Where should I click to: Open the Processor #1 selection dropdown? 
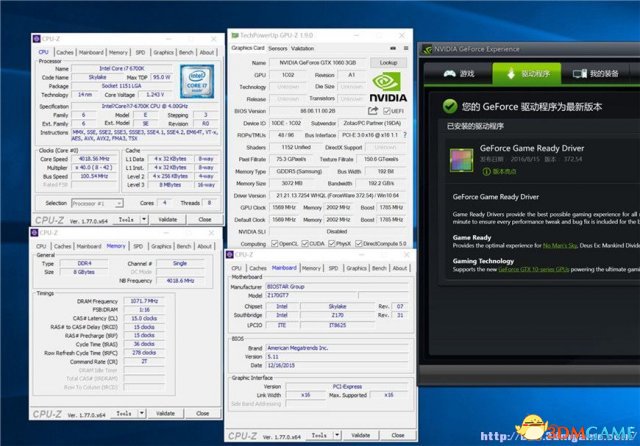(x=97, y=203)
